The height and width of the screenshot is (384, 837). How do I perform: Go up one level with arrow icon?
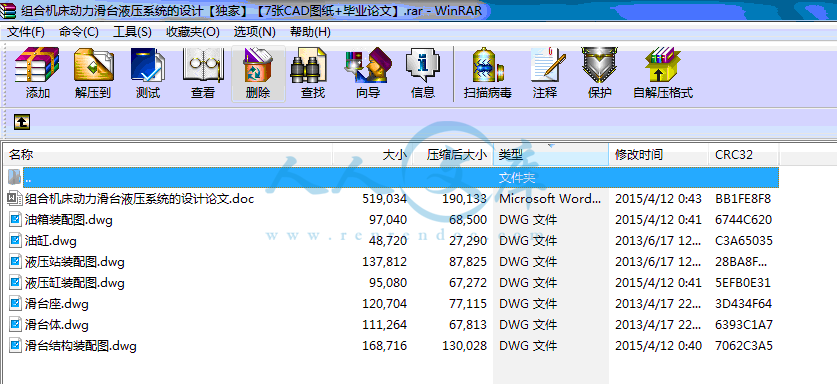pos(21,122)
